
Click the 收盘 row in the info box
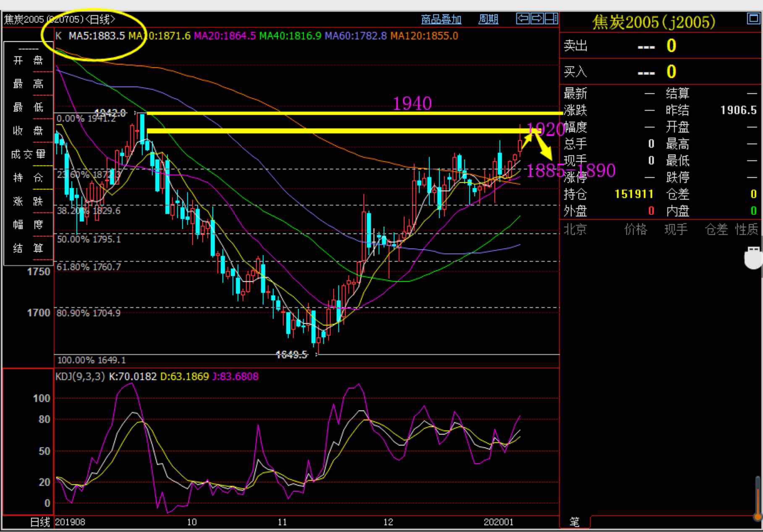pyautogui.click(x=28, y=131)
